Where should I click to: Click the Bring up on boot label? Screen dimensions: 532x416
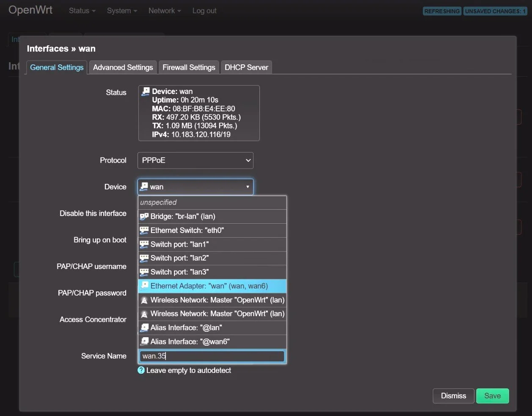100,240
